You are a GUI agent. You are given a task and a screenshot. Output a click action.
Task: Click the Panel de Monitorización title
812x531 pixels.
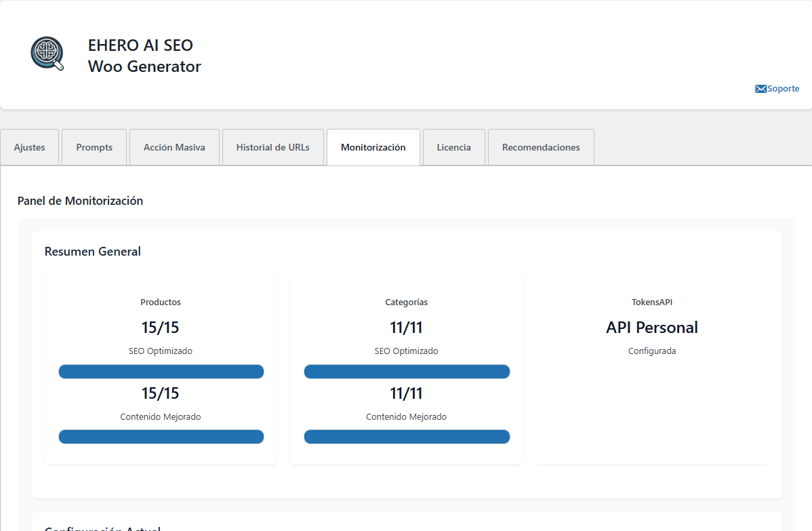tap(80, 201)
